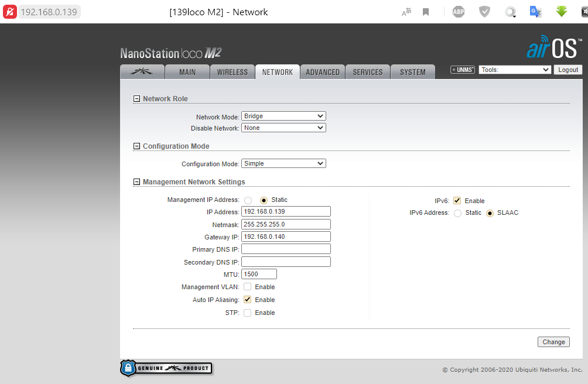
Task: Click the MTU field
Action: click(259, 274)
